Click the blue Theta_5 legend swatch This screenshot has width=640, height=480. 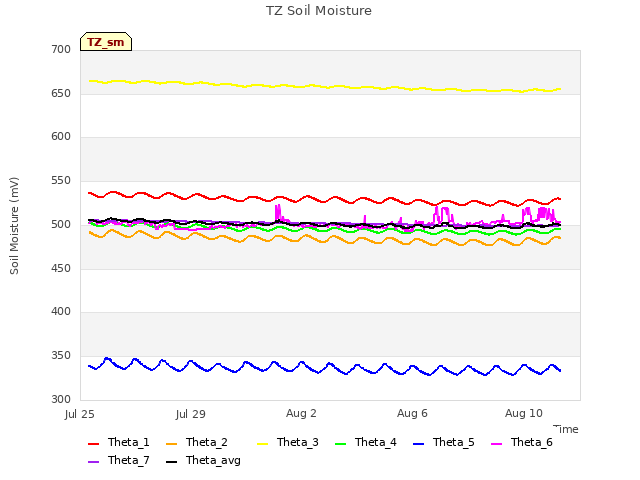click(x=418, y=444)
